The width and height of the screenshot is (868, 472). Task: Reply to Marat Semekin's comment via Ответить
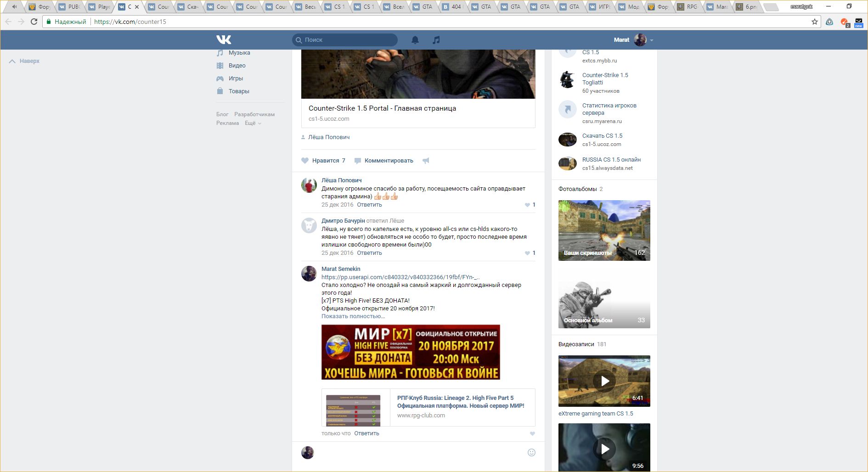366,433
